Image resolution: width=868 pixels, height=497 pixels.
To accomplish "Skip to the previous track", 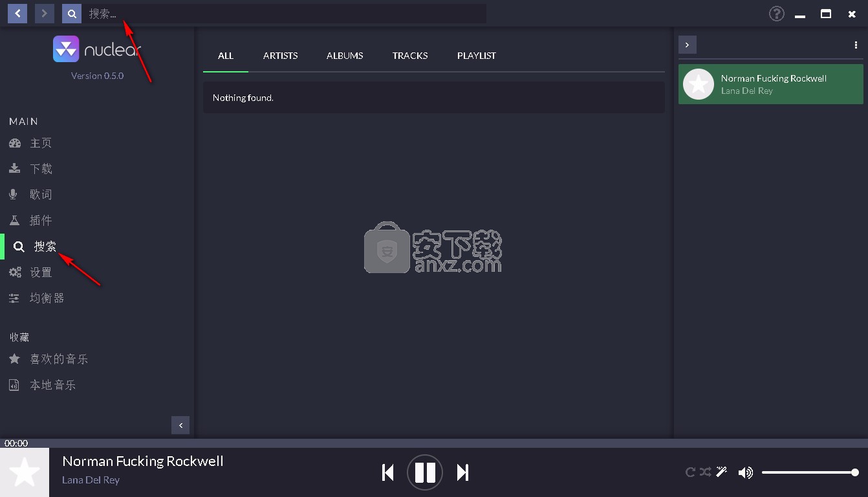I will (x=388, y=472).
